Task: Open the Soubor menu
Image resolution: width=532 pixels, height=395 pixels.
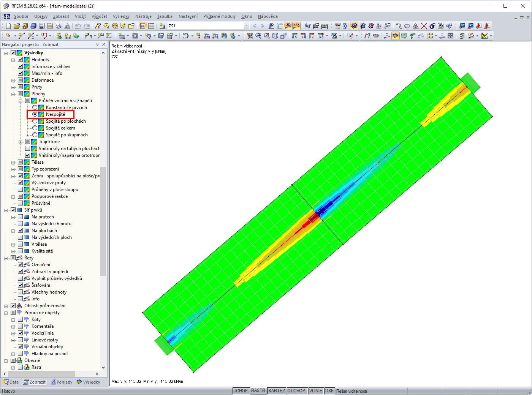Action: (21, 16)
